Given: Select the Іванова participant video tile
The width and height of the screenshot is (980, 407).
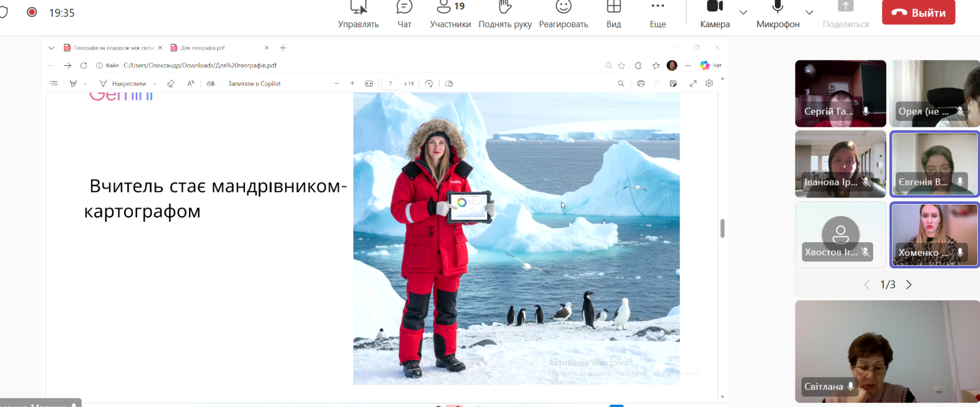Looking at the screenshot, I should [840, 163].
